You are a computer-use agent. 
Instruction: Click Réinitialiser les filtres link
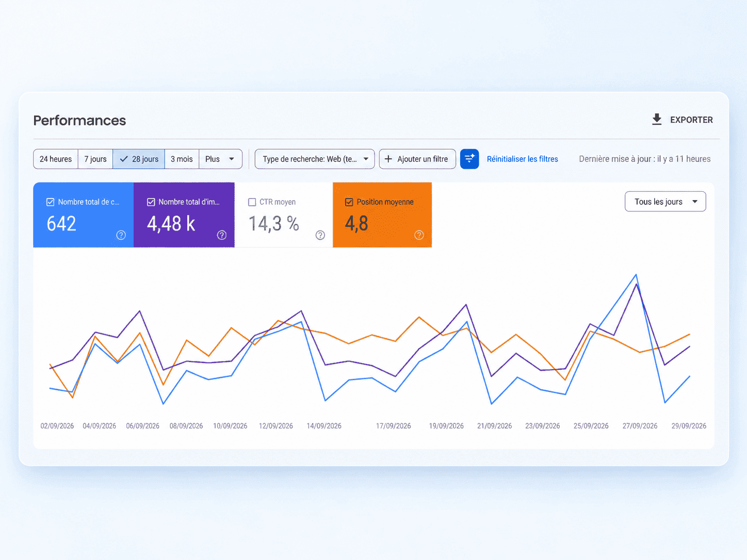click(523, 159)
